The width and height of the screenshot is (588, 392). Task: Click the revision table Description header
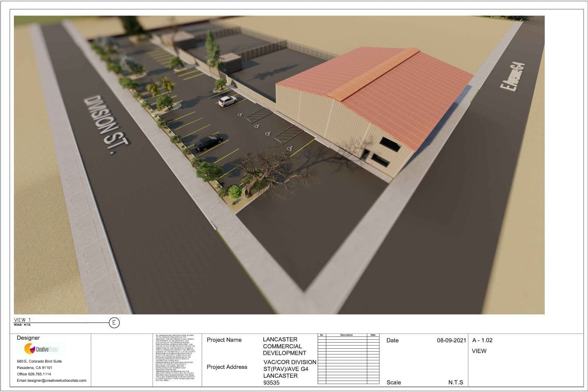coord(346,335)
